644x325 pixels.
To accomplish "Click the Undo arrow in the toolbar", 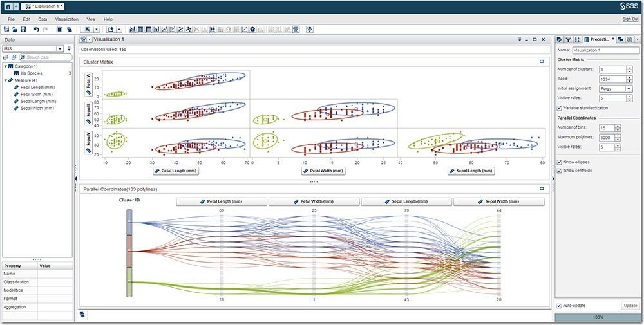I will pyautogui.click(x=37, y=30).
